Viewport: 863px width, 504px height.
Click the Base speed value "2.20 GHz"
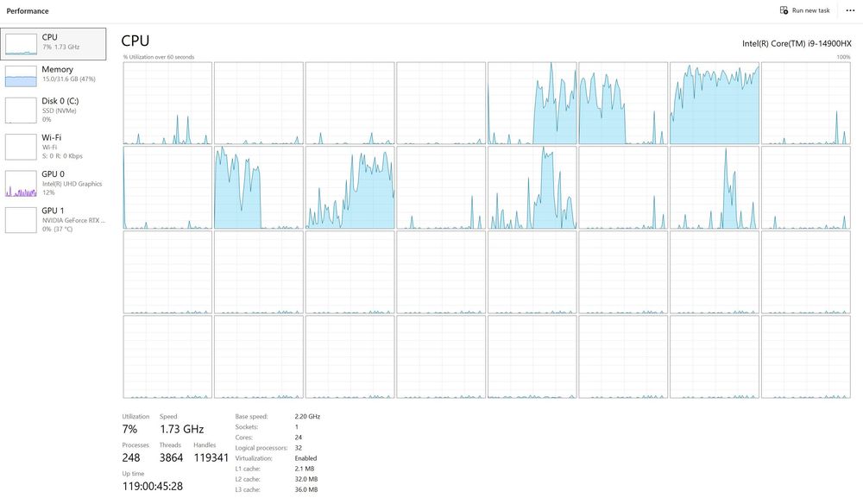(307, 417)
